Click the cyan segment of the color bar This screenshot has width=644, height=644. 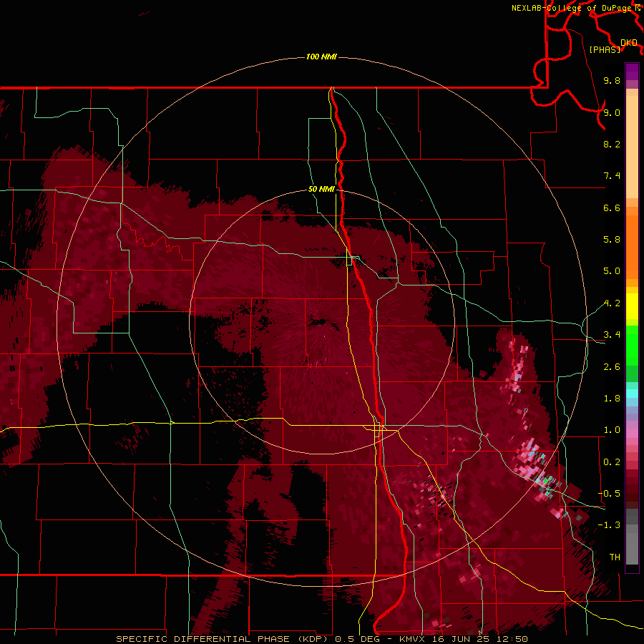[632, 394]
